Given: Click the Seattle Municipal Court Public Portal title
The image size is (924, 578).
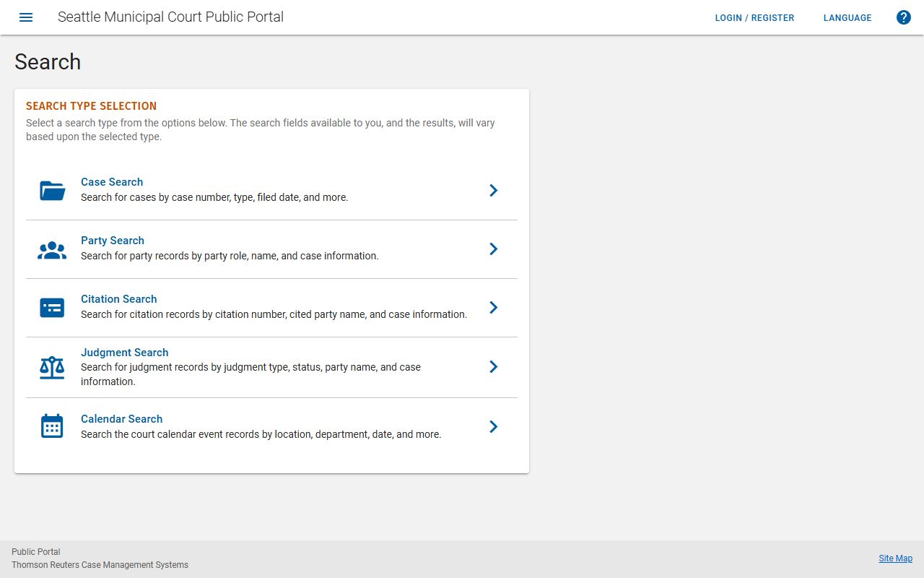Looking at the screenshot, I should 170,17.
